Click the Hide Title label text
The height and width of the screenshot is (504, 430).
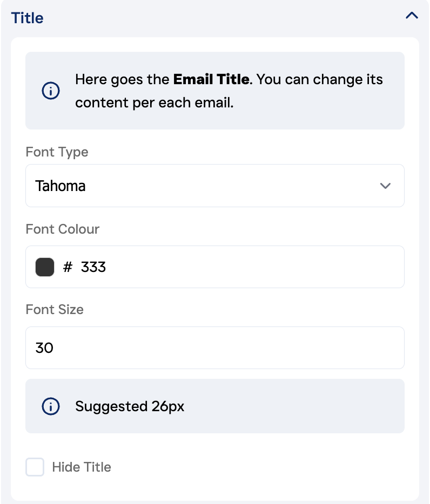tap(82, 467)
